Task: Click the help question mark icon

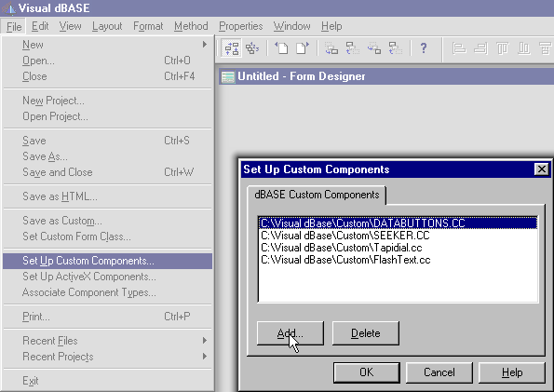Action: tap(424, 48)
